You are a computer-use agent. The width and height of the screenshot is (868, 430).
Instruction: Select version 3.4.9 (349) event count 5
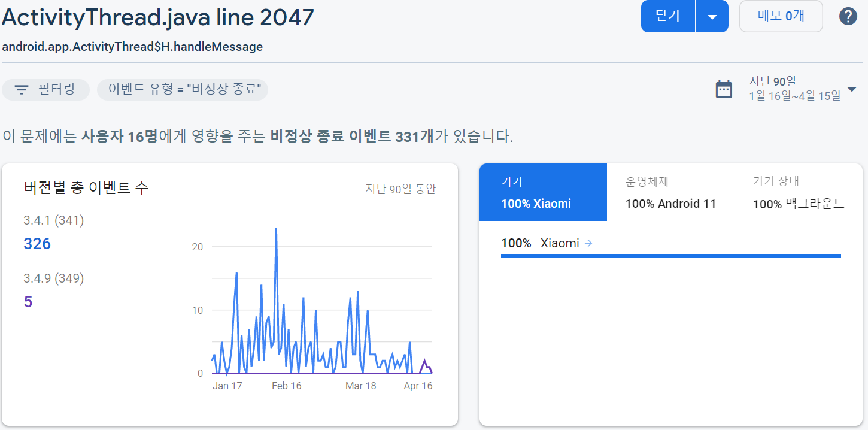point(28,302)
